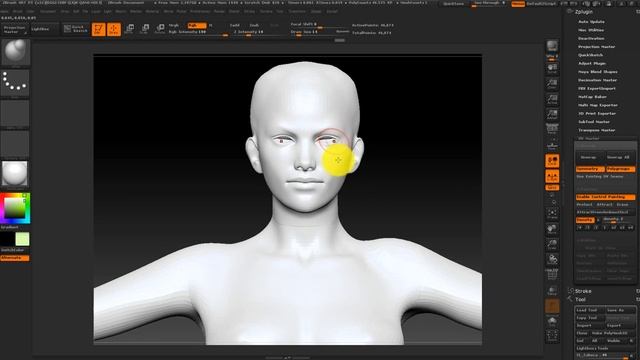Click the Rotate view icon on right shelf
The width and height of the screenshot is (640, 360).
tap(552, 260)
